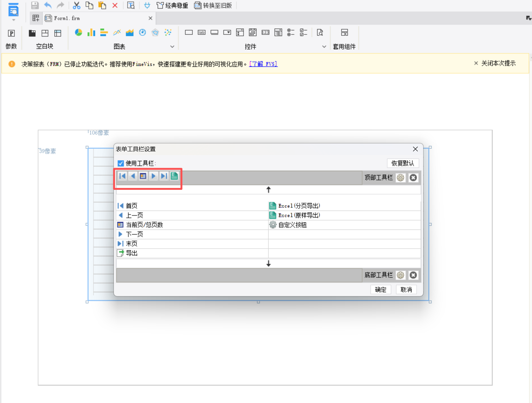Expand the 控件 widget dropdown arrow
Viewport: 532px width, 403px height.
[324, 47]
